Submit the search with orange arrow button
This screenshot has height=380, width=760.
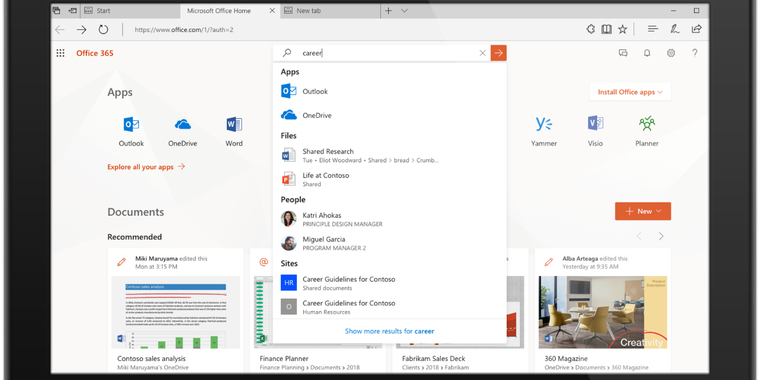tap(498, 53)
